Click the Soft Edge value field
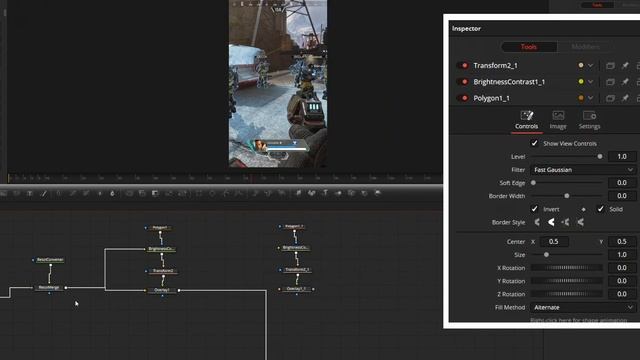 [x=622, y=183]
